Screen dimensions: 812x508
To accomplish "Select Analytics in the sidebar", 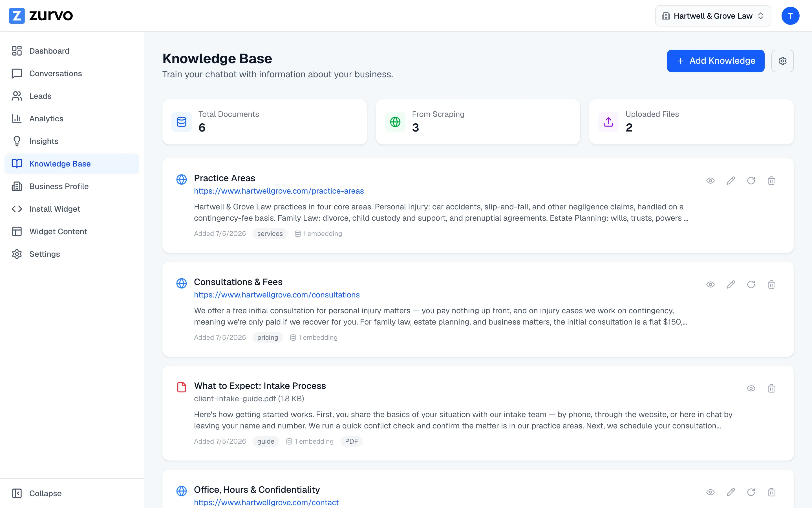I will coord(72,119).
